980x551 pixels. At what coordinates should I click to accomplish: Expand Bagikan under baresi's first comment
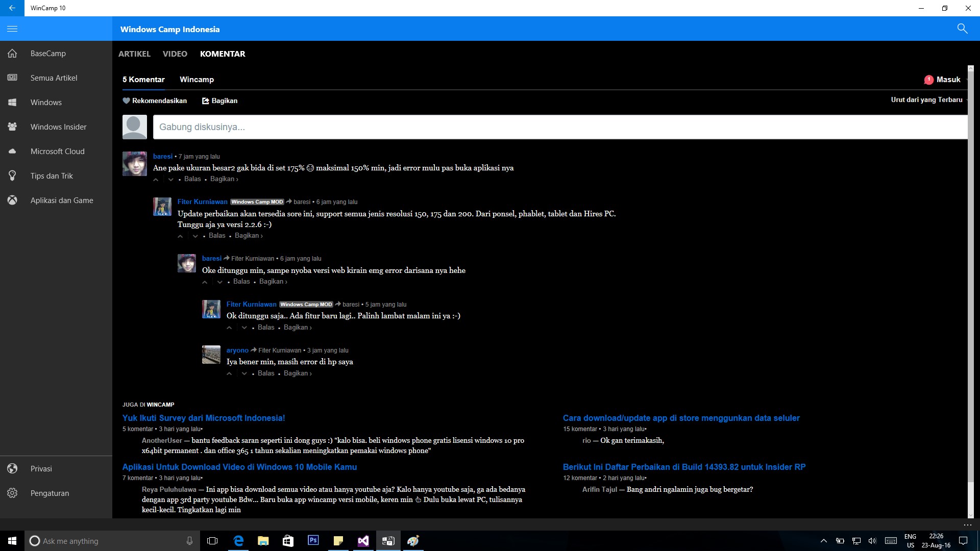224,179
